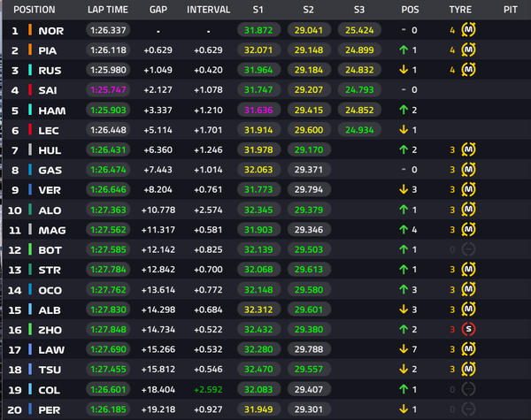Click MAG's green up arrow indicator
This screenshot has width=531, height=420.
pos(404,230)
